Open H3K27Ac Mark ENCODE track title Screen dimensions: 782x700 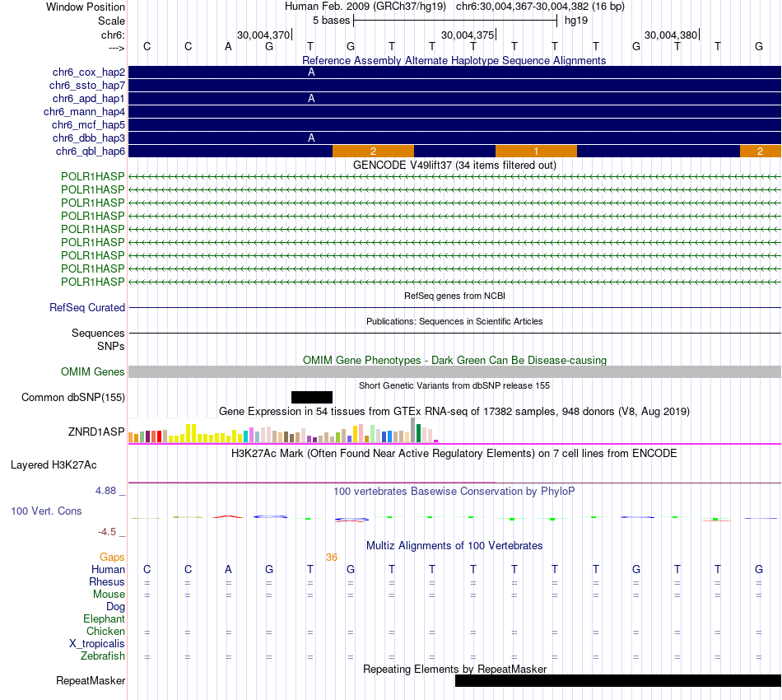tap(454, 454)
